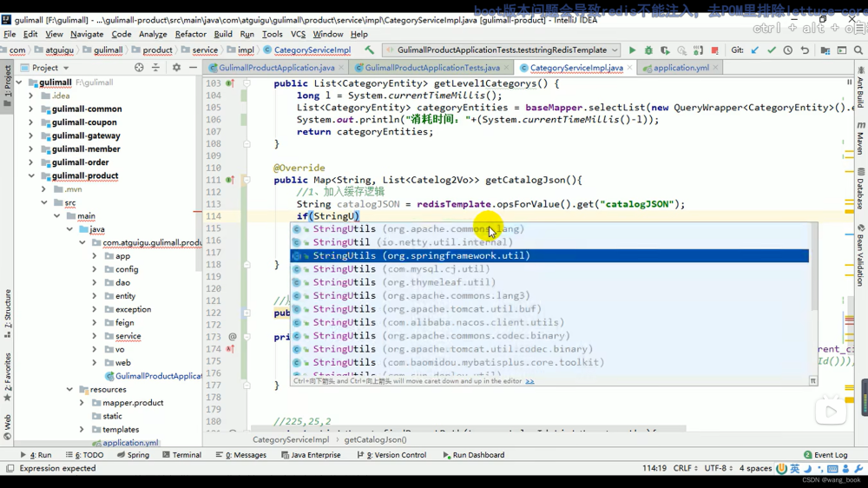This screenshot has width=868, height=488.
Task: Open the Run Dashboard
Action: [473, 455]
